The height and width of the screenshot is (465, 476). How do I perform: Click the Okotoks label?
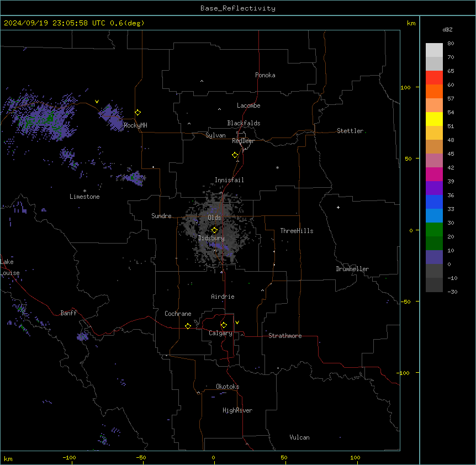point(228,387)
